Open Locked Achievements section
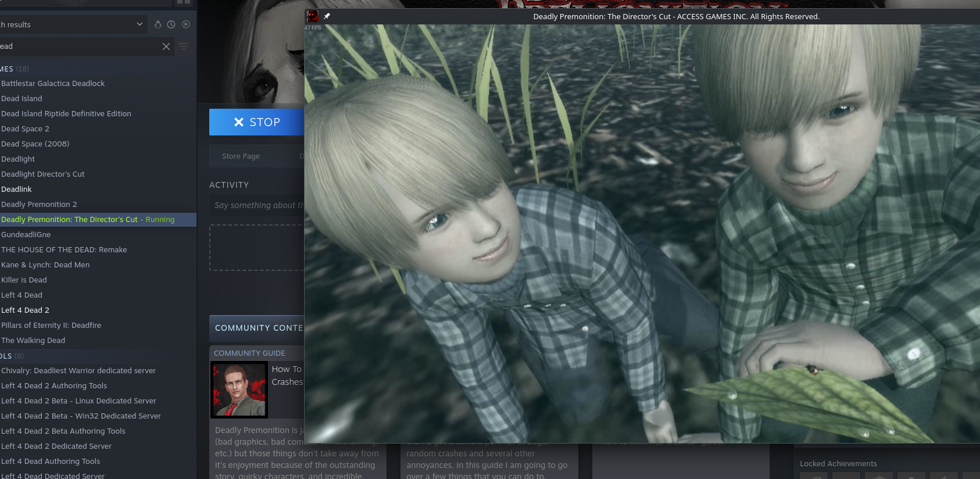This screenshot has width=980, height=479. click(838, 464)
